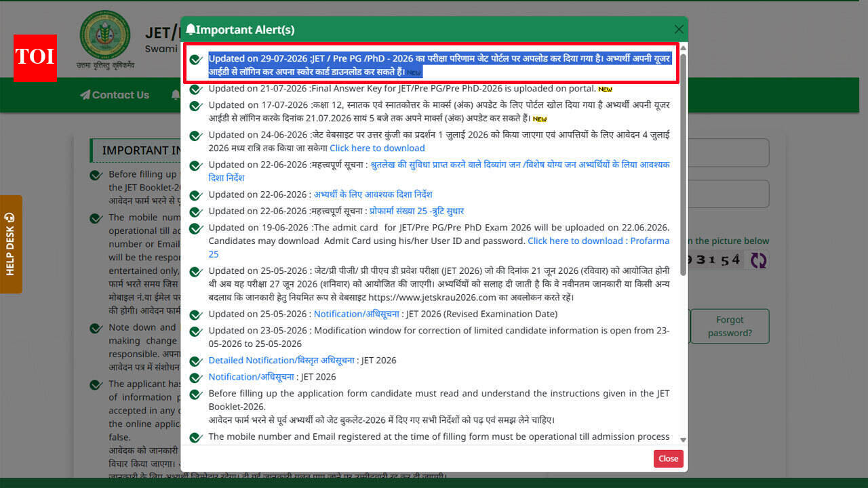Dismiss the alert with the X icon
This screenshot has width=868, height=488.
click(x=679, y=29)
